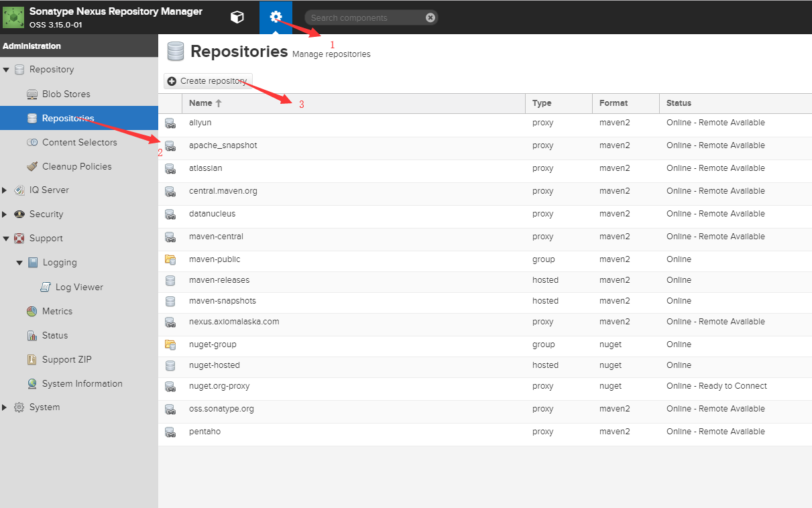This screenshot has height=508, width=812.
Task: Sort by the Name column header
Action: (x=353, y=103)
